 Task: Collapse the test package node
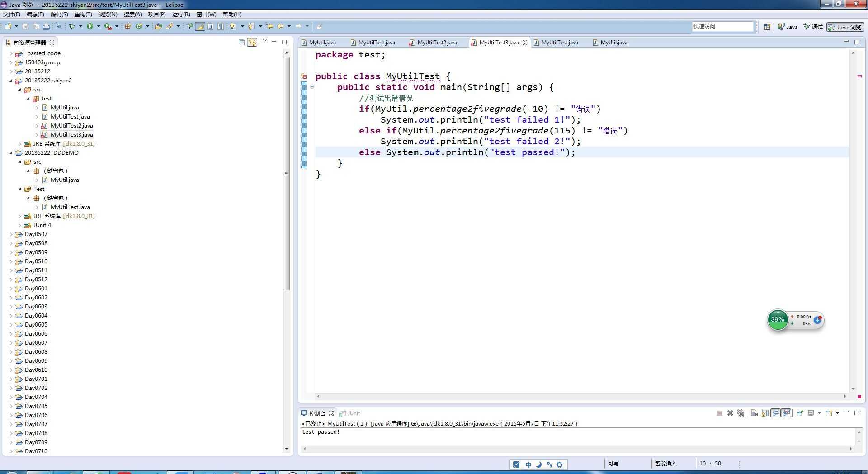point(28,99)
